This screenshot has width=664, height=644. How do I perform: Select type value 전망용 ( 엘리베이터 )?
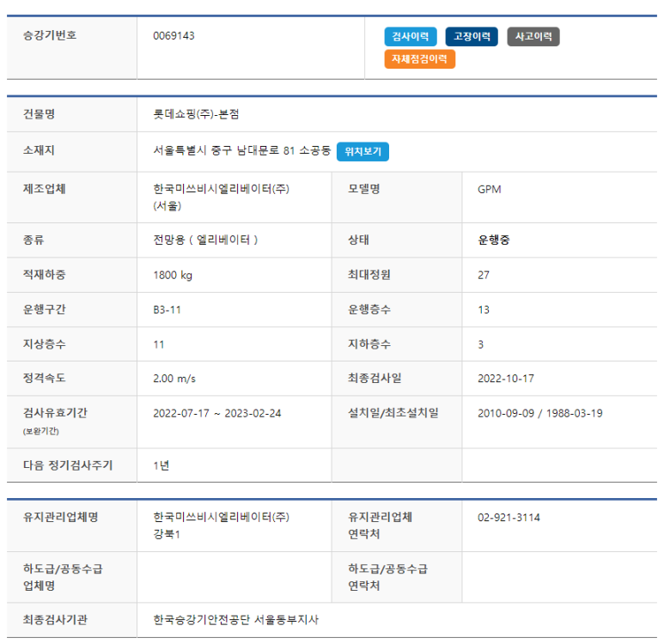pyautogui.click(x=205, y=240)
